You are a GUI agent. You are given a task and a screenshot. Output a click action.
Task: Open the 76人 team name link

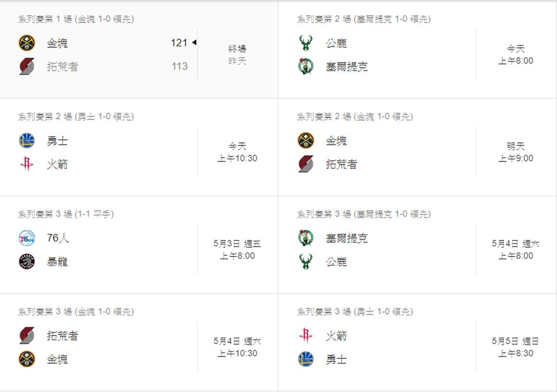(58, 238)
